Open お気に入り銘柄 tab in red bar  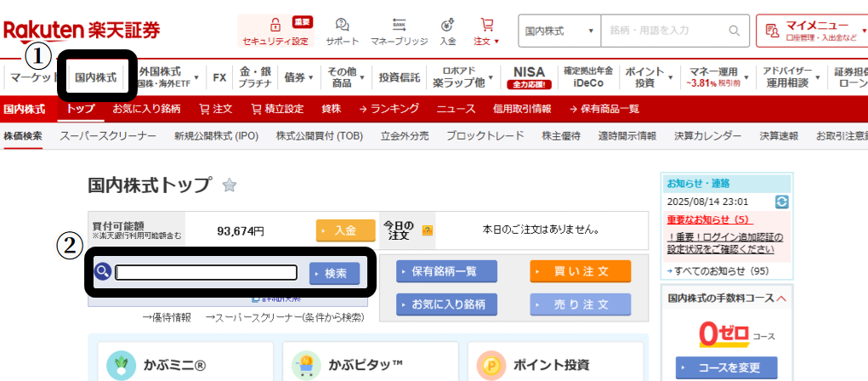tap(146, 109)
